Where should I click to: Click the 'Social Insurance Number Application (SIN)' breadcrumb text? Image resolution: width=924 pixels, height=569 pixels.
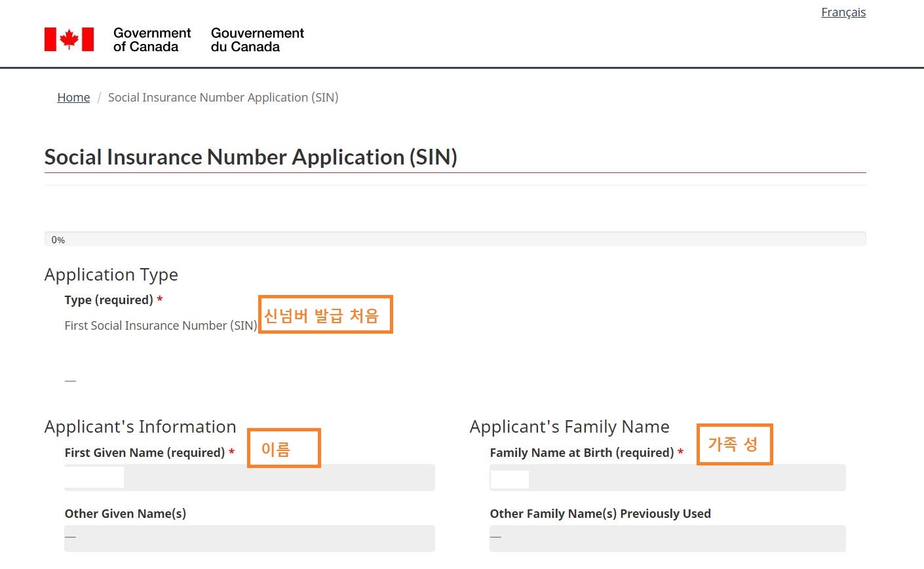(223, 98)
